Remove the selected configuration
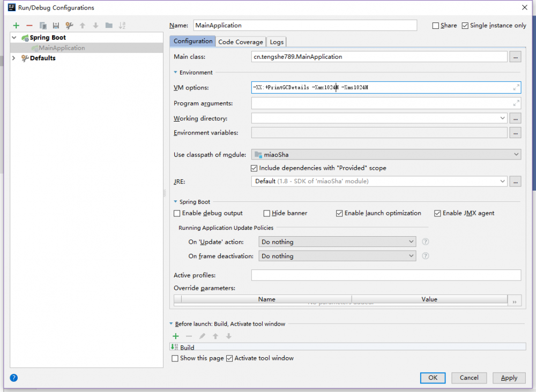The image size is (536, 392). coord(29,25)
